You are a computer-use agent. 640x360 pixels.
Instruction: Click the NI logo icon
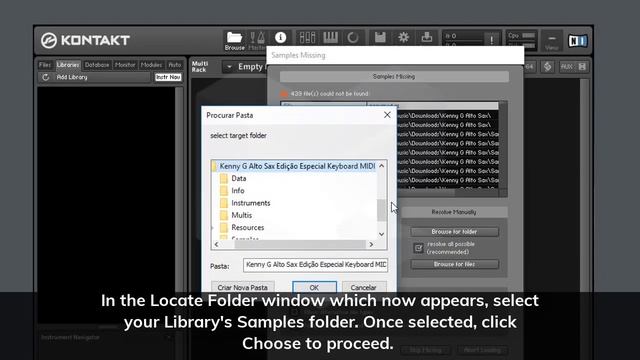pos(578,40)
